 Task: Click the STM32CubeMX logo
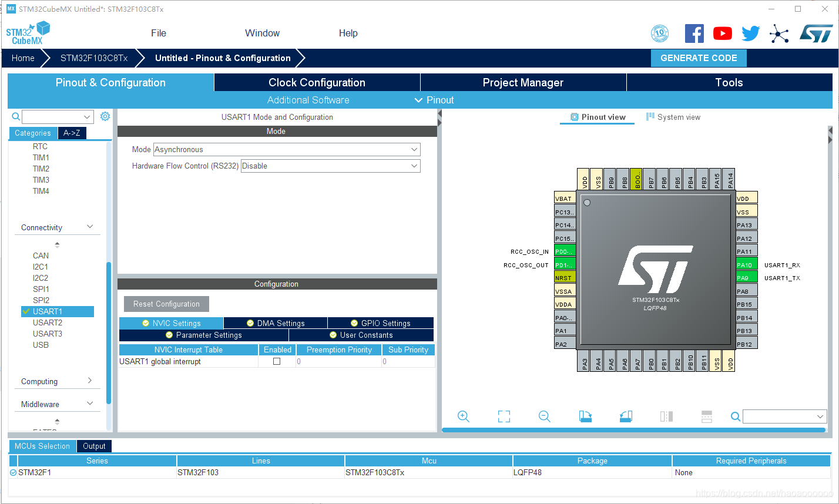tap(28, 33)
